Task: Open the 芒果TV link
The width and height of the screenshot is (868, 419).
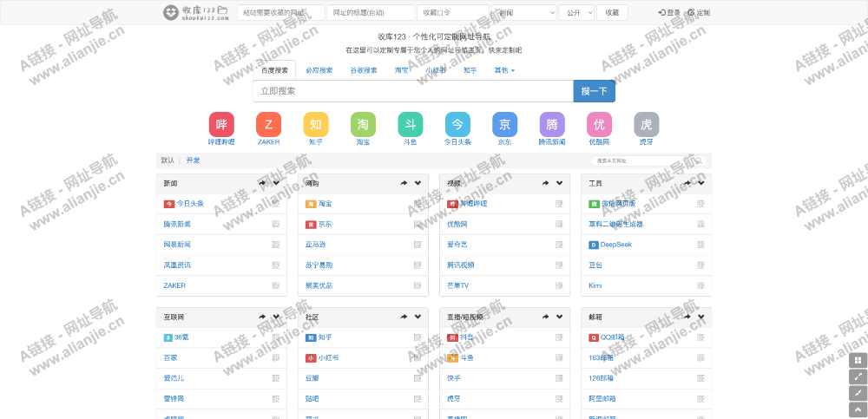Action: point(457,285)
